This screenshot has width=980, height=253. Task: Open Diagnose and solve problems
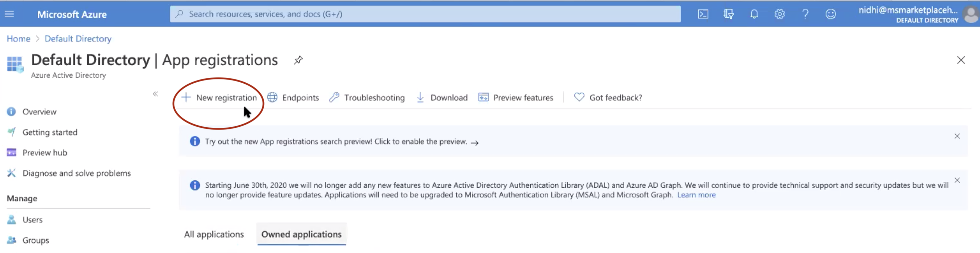click(77, 173)
